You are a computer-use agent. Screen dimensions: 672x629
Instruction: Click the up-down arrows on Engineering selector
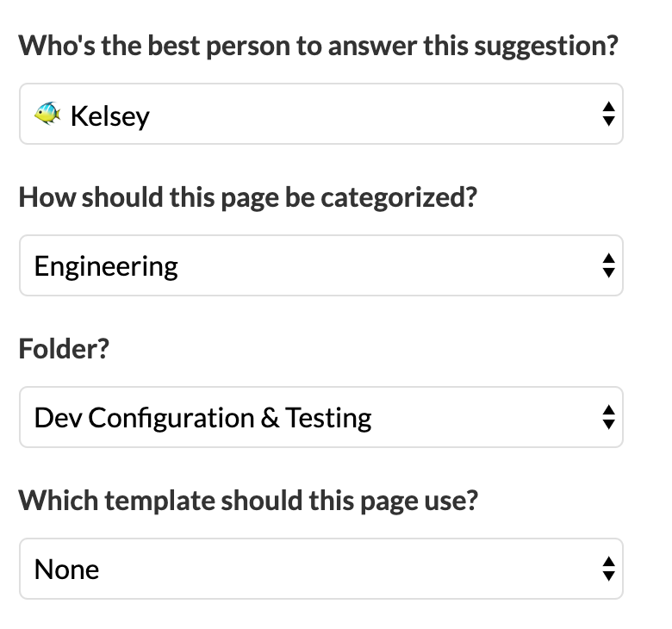608,265
